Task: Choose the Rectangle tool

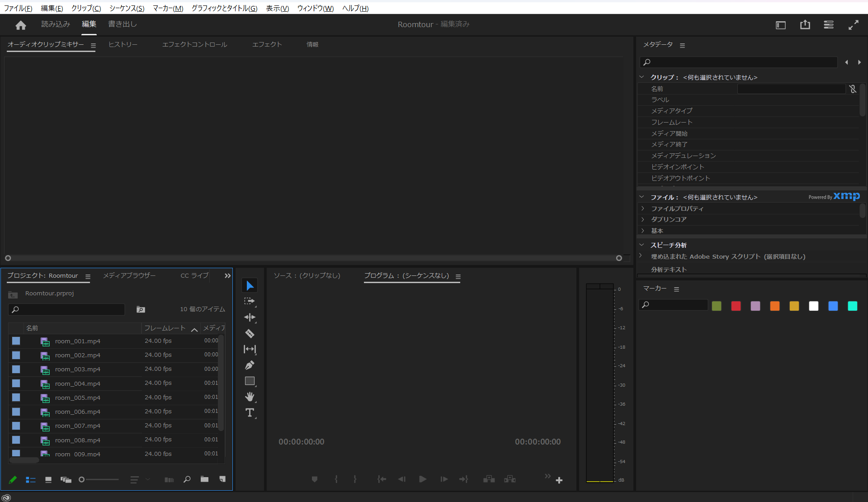Action: tap(250, 381)
